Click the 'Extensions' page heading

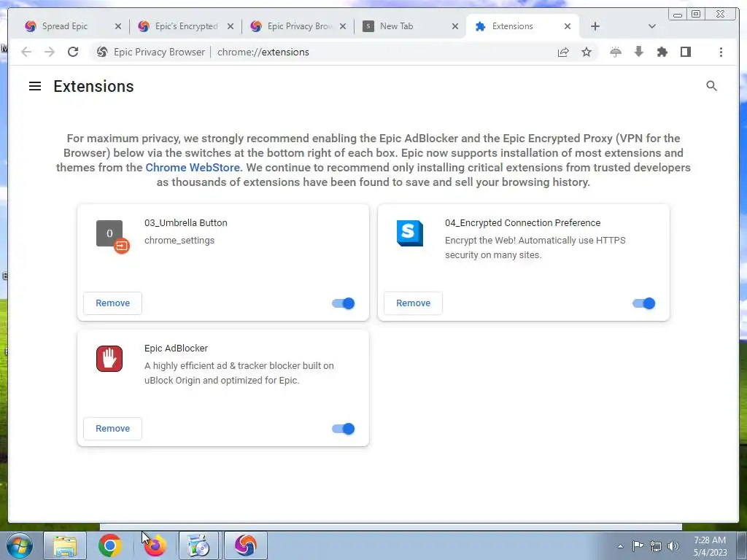click(93, 86)
